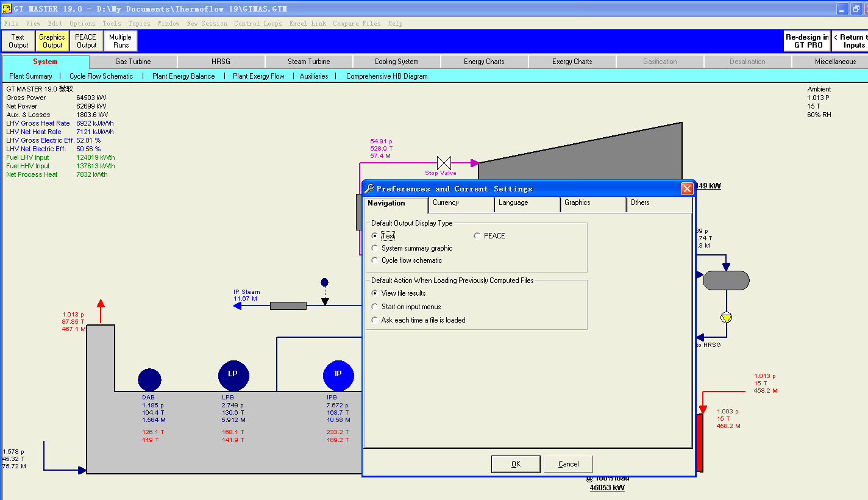Click the Text Output toolbar button
868x500 pixels.
[18, 41]
